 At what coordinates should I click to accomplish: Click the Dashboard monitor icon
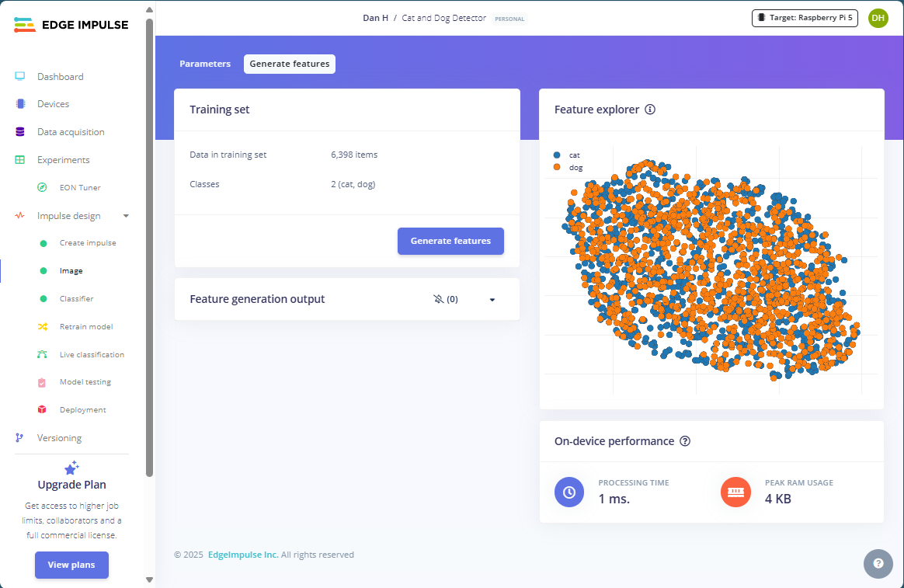click(20, 76)
